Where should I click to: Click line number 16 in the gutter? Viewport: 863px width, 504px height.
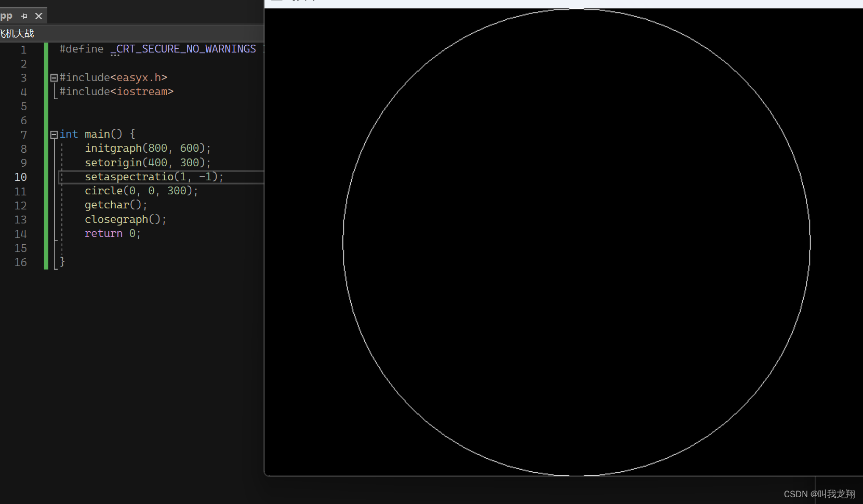click(21, 262)
